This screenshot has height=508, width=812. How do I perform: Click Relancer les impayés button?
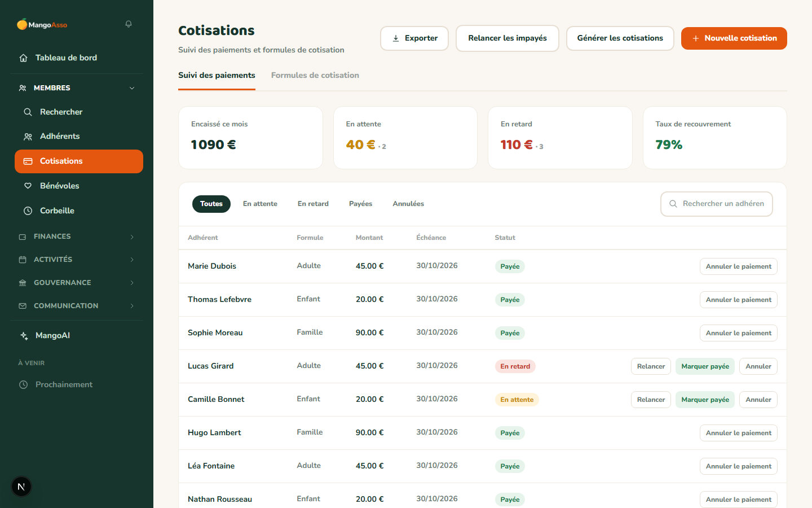507,38
